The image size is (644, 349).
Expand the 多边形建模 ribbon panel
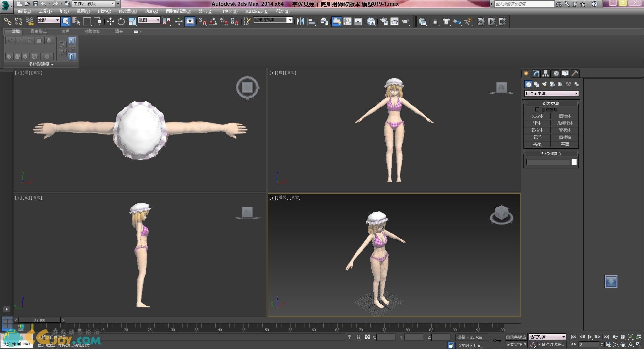(41, 64)
